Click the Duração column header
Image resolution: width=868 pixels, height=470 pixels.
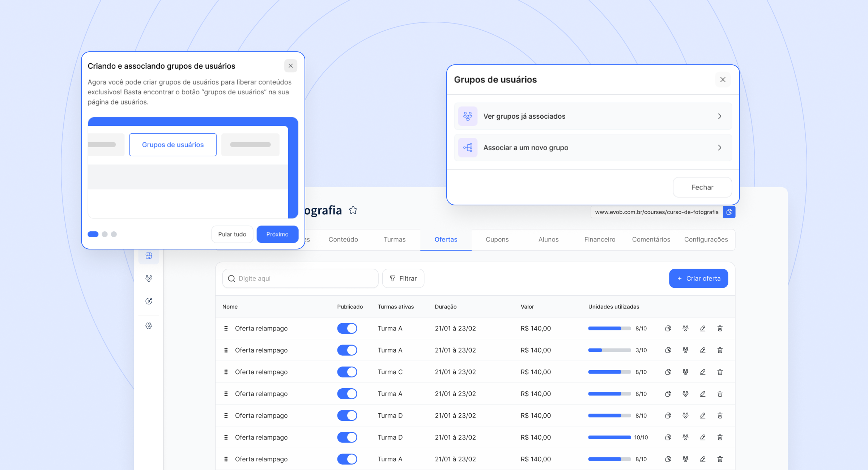tap(446, 307)
